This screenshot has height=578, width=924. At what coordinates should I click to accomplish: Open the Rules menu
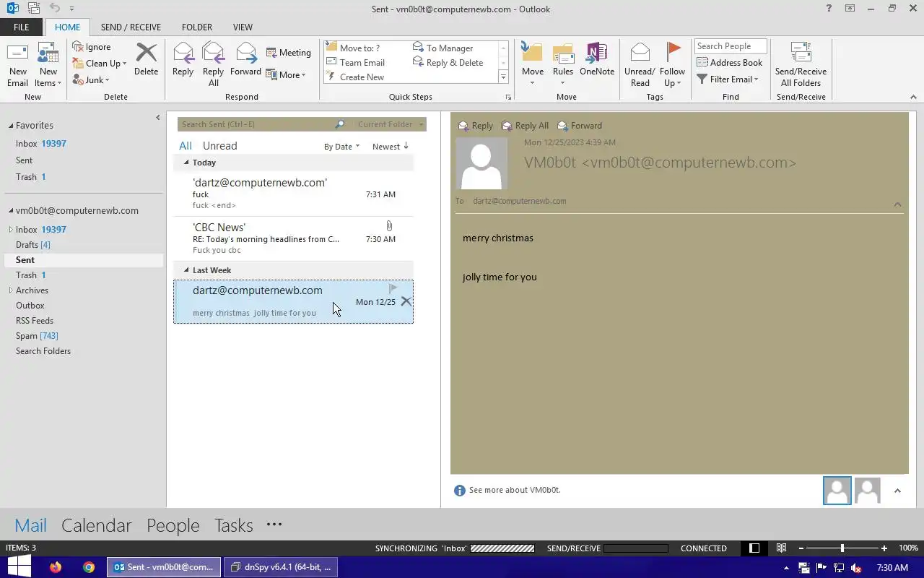(562, 64)
